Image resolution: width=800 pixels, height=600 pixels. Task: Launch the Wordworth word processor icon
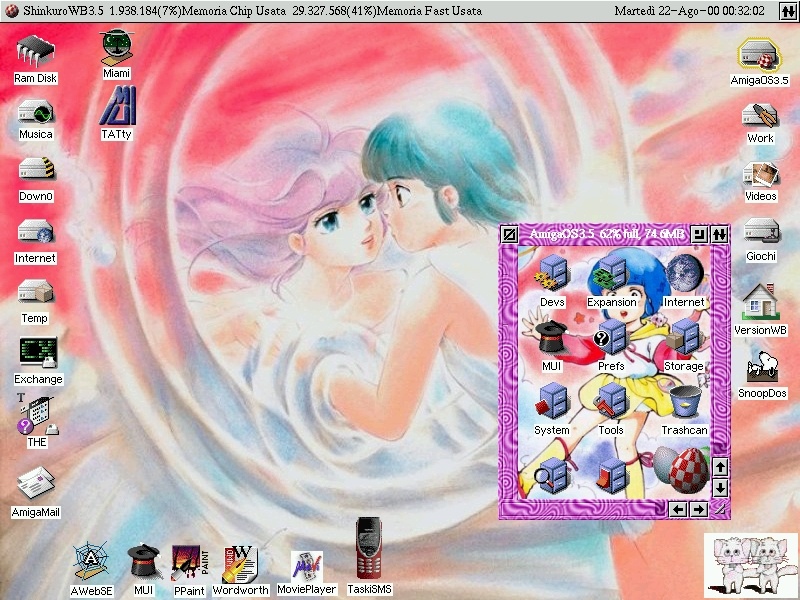coord(240,563)
